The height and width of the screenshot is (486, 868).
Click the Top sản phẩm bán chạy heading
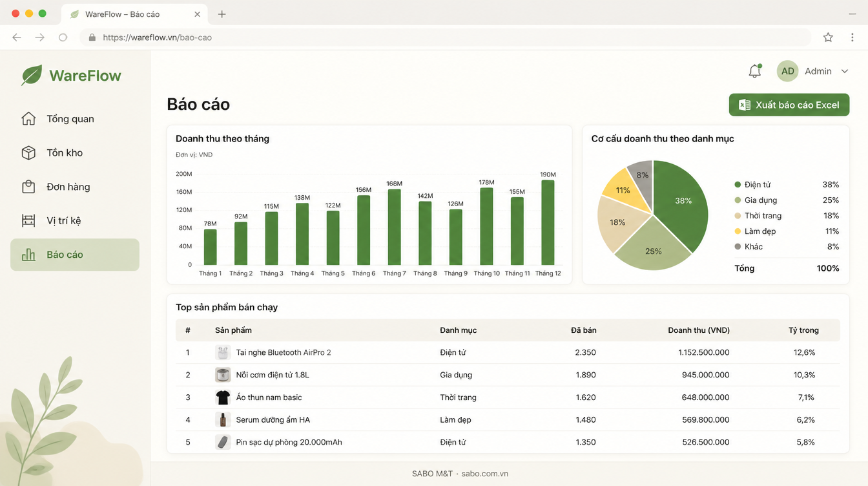click(227, 307)
